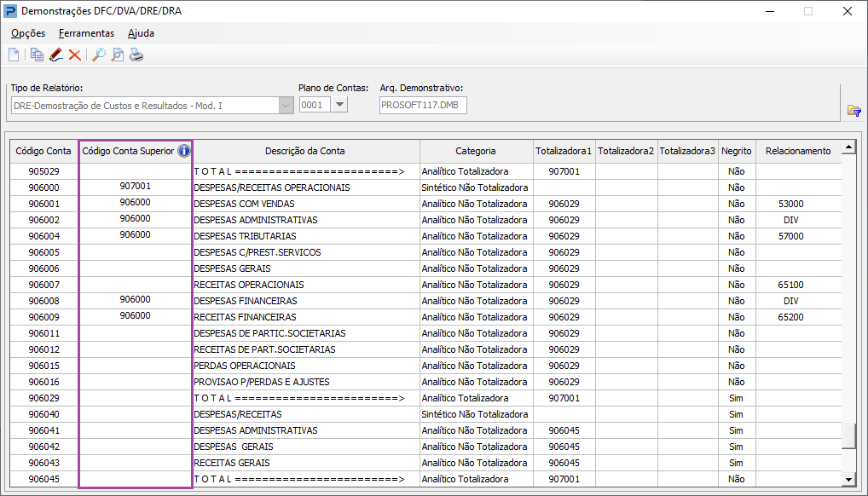Screen dimensions: 868x496
Task: Click the scrollbar up arrow
Action: pos(848,147)
